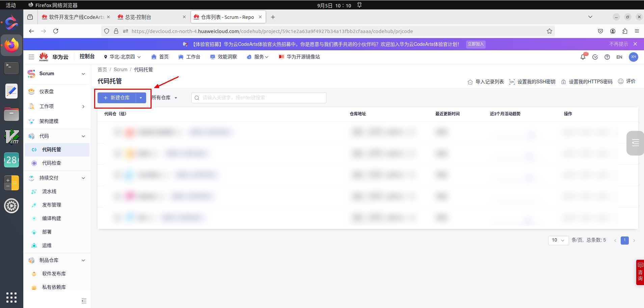
Task: Open the 所有仓库 filter dropdown
Action: click(164, 98)
